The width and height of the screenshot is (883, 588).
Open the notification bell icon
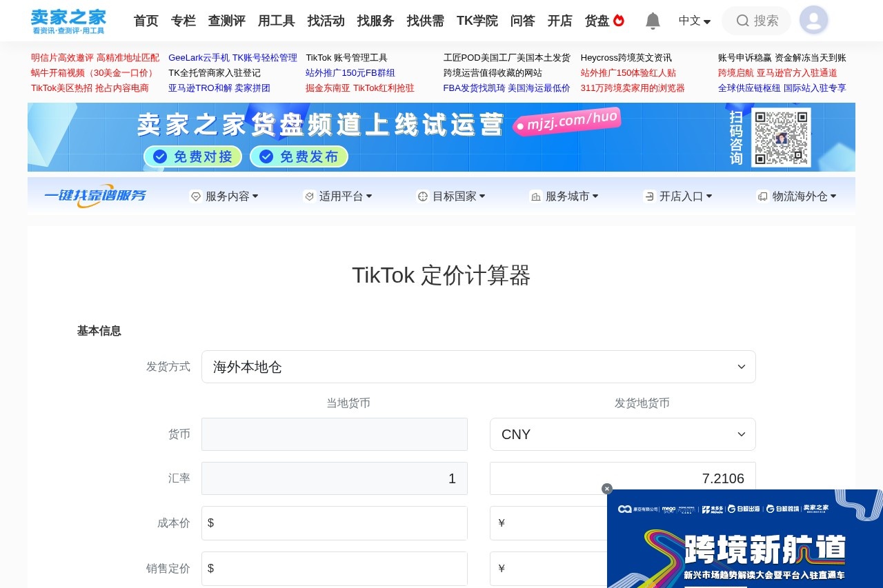(653, 20)
